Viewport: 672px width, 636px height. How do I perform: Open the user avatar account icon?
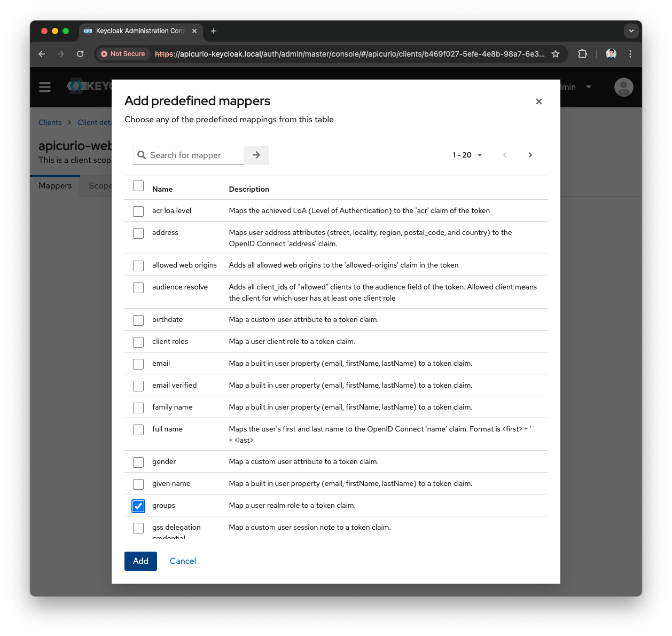623,87
